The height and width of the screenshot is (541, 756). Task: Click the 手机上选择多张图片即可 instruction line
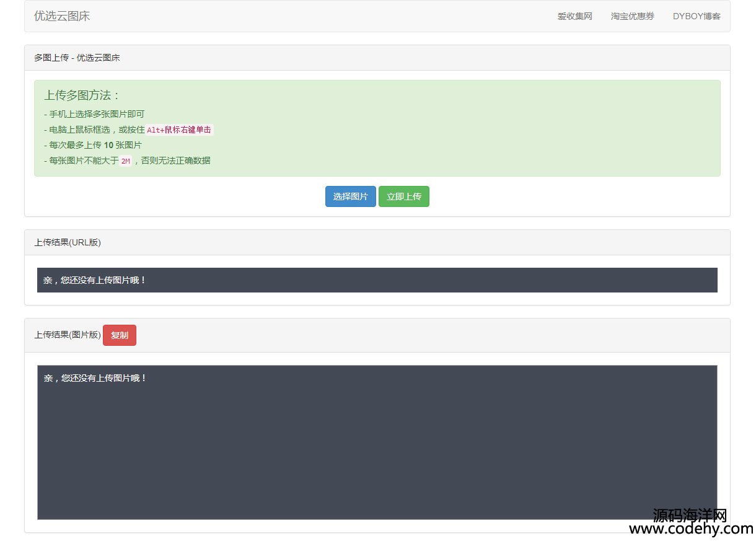[x=94, y=114]
